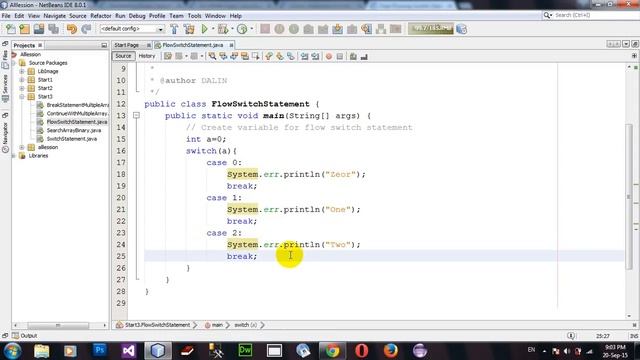Click the Projects panel horizontal scrollbar
Image resolution: width=640 pixels, height=360 pixels.
tap(58, 325)
